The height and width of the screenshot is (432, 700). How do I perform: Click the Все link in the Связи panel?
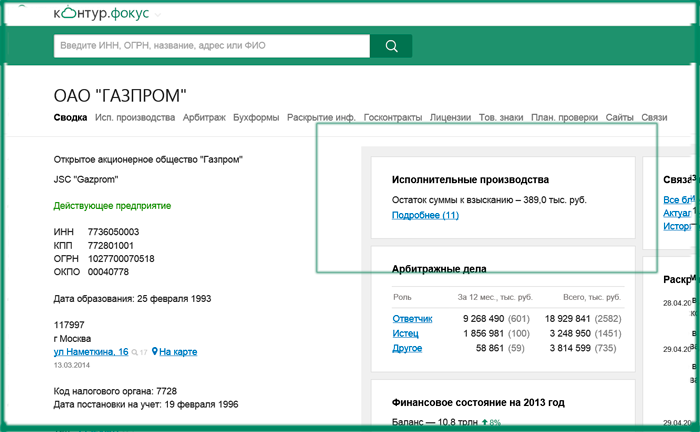click(x=678, y=199)
